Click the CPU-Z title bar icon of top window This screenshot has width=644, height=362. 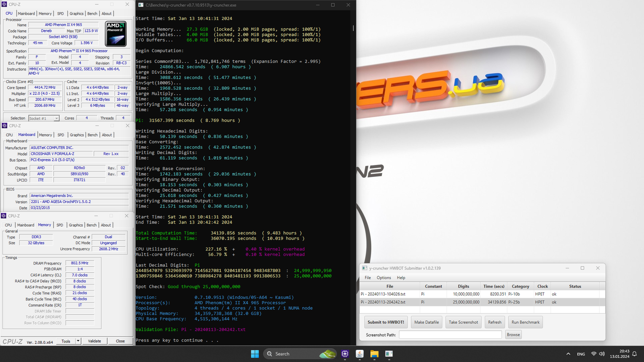click(x=4, y=4)
